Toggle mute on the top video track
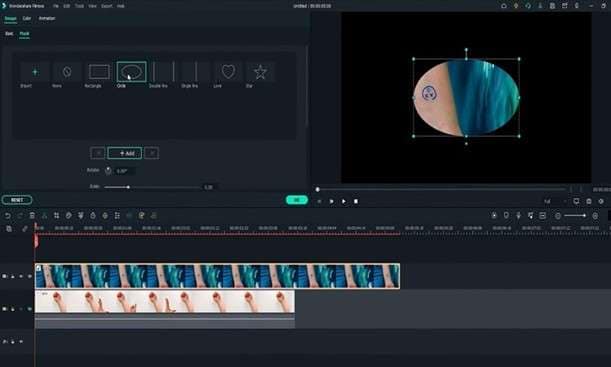Screen dimensions: 611x367 click(x=21, y=276)
